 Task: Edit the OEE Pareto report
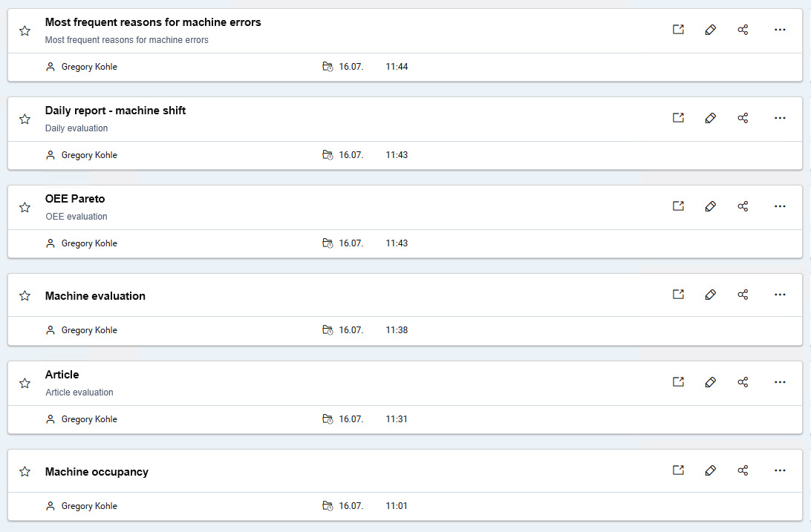(710, 206)
